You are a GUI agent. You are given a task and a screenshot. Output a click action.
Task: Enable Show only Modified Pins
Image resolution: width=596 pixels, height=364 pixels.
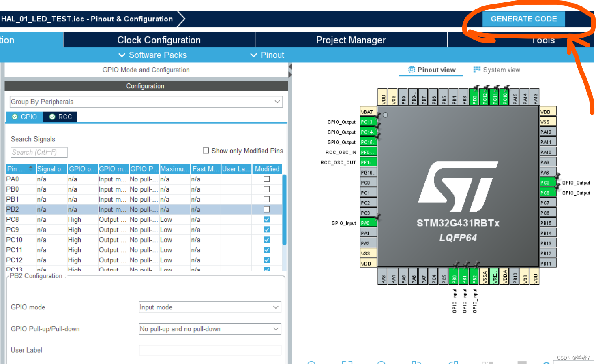click(206, 151)
